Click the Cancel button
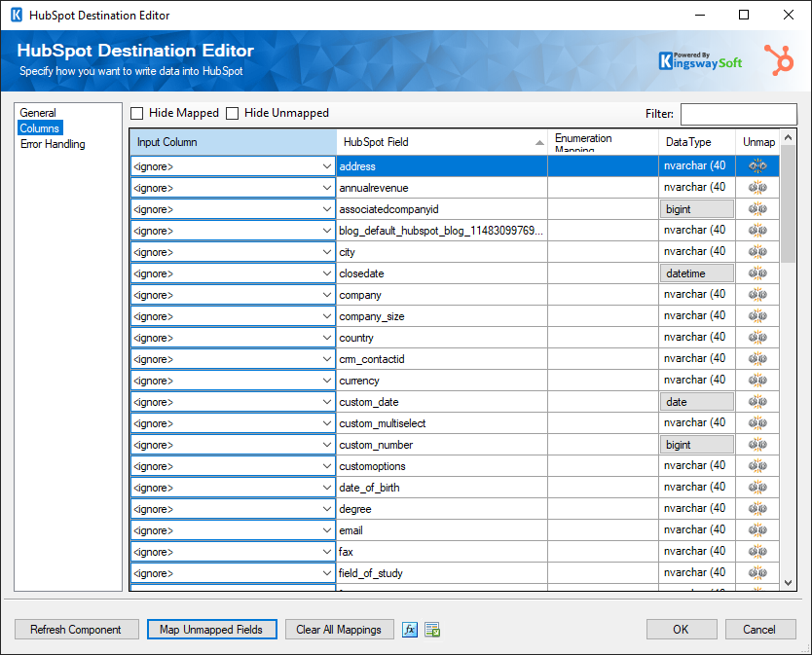 759,630
